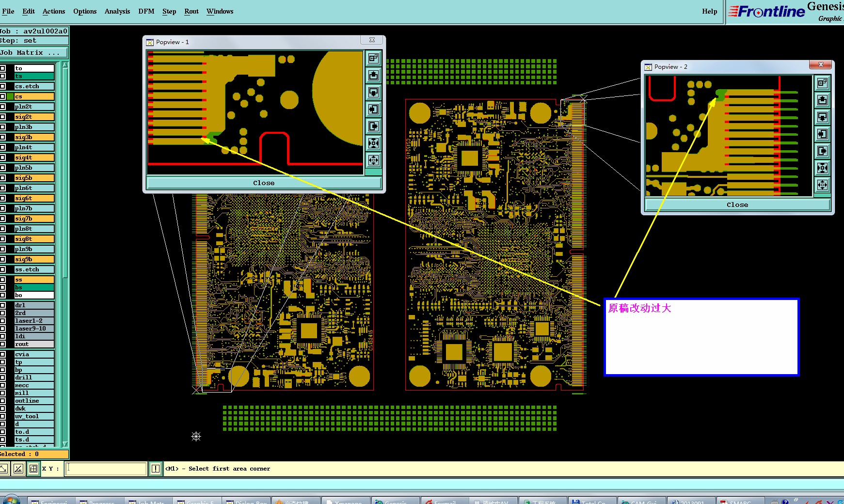Open the Rout menu
Image resolution: width=844 pixels, height=504 pixels.
pos(191,11)
